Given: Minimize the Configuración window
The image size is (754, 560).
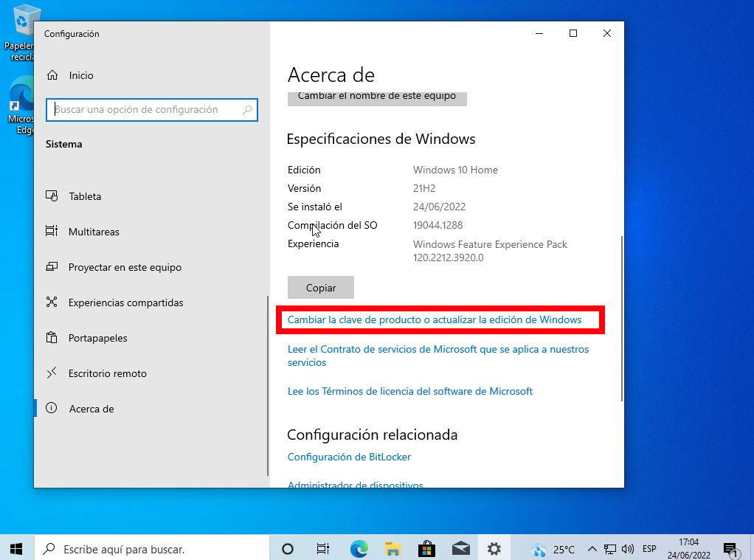Looking at the screenshot, I should 539,33.
